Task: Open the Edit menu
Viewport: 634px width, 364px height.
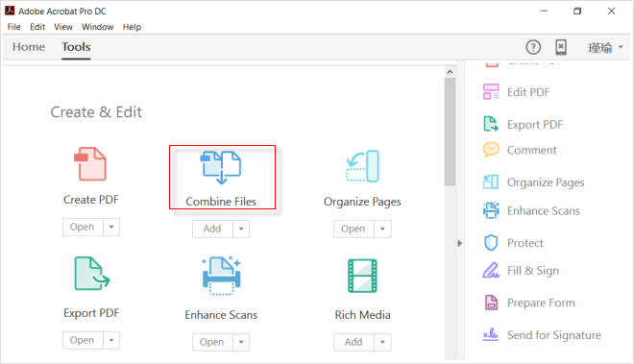Action: point(37,27)
